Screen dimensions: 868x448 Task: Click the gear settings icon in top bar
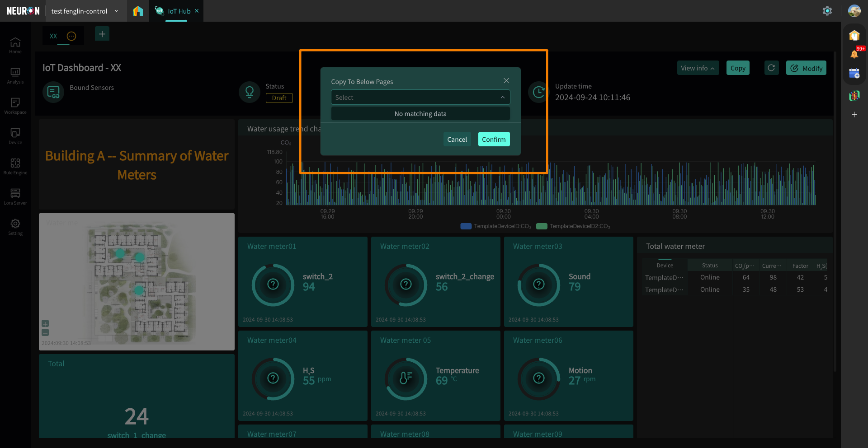point(827,11)
